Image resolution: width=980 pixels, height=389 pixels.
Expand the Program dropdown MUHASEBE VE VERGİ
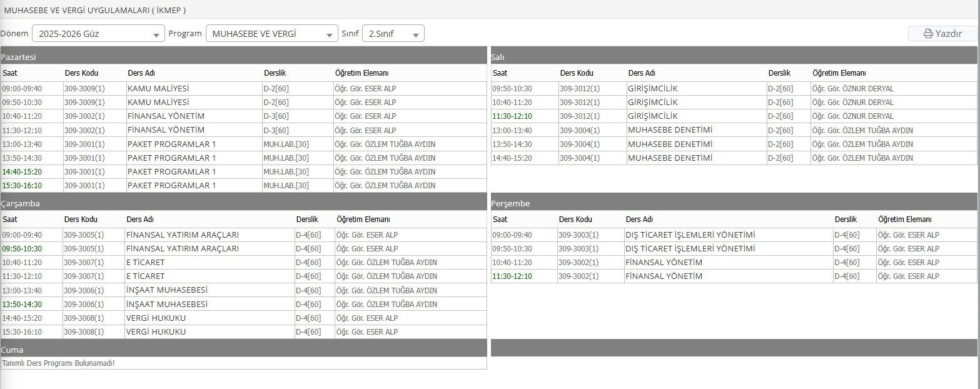tap(272, 34)
